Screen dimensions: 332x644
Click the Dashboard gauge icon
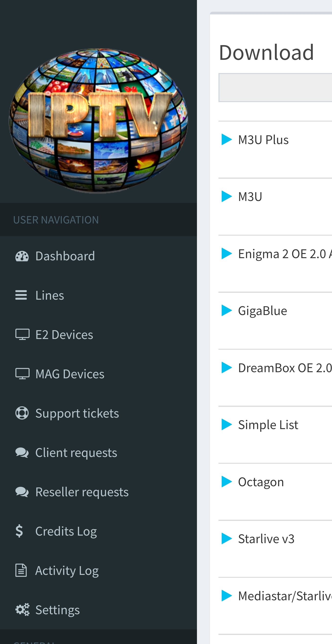tap(22, 256)
